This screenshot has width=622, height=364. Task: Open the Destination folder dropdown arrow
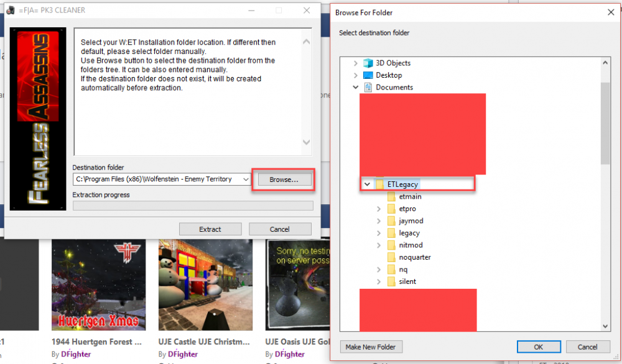pyautogui.click(x=246, y=180)
